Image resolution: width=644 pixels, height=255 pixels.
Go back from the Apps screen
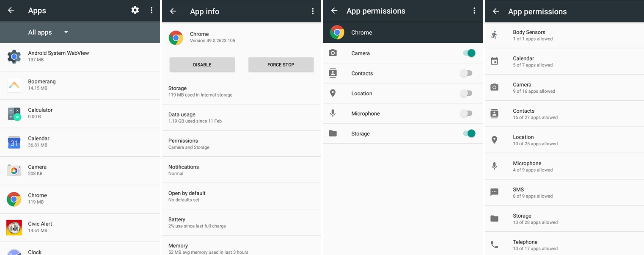11,10
